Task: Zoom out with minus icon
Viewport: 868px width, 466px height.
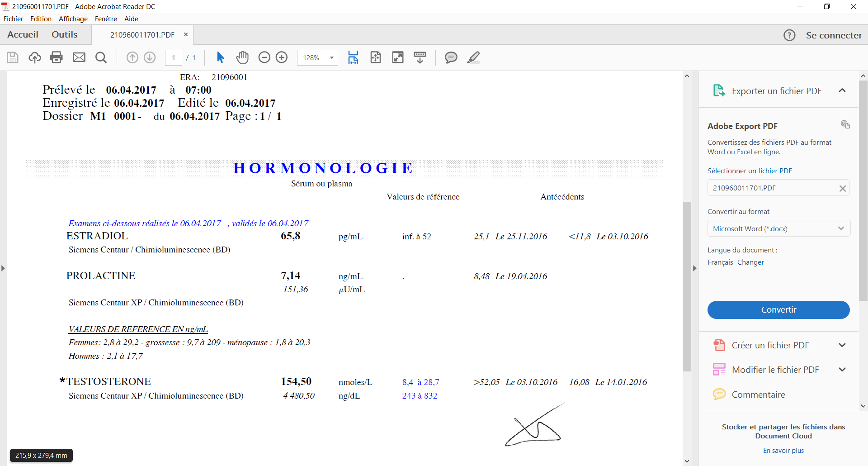Action: [x=264, y=57]
